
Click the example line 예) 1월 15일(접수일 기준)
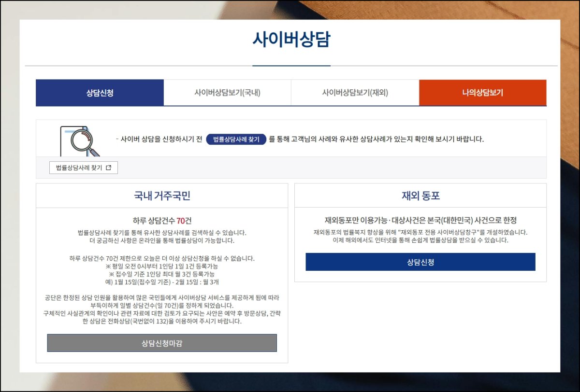162,282
